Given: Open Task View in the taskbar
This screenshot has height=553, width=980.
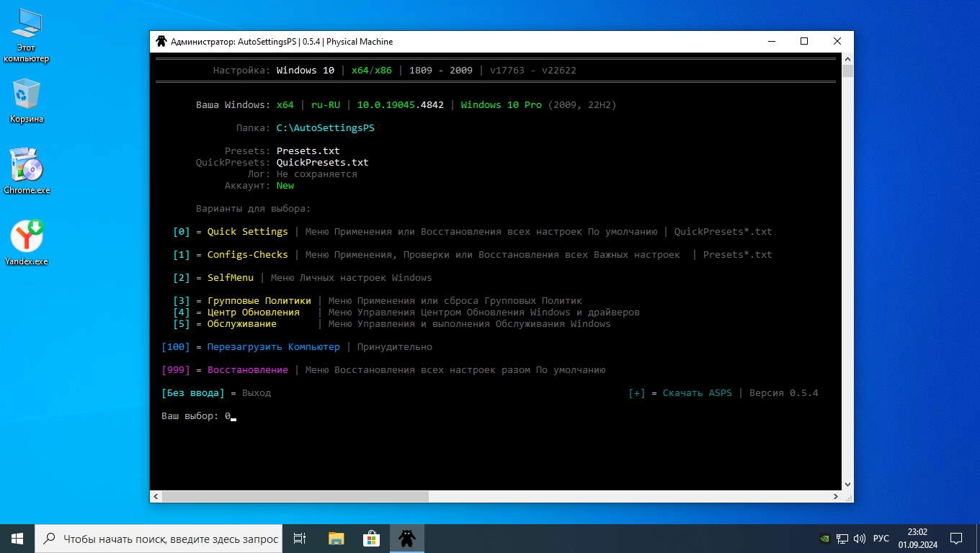Looking at the screenshot, I should [300, 539].
